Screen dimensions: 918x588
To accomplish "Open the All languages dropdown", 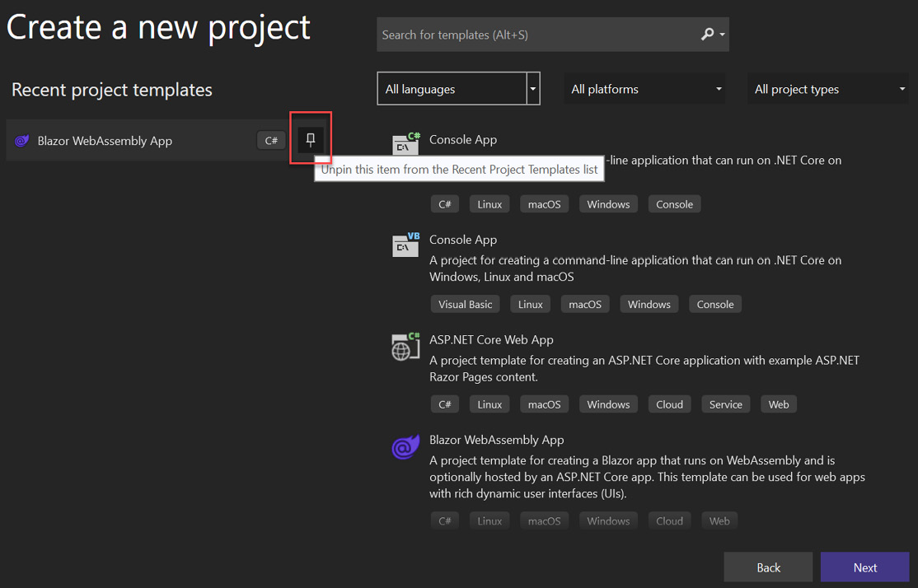I will (x=458, y=89).
